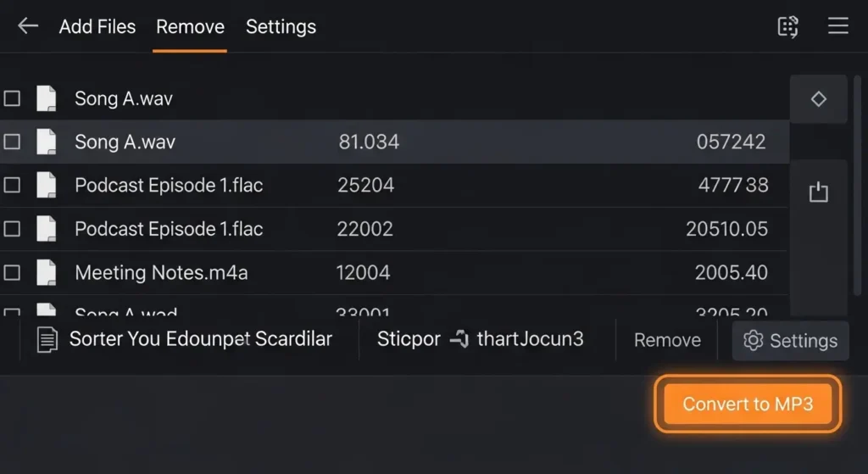Click the back arrow icon
The image size is (868, 474).
(x=28, y=26)
